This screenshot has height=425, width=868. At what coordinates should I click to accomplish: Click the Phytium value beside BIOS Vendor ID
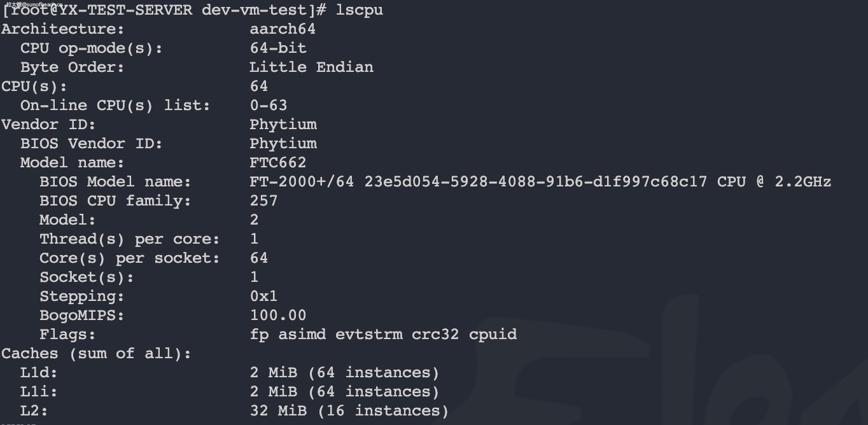[283, 144]
